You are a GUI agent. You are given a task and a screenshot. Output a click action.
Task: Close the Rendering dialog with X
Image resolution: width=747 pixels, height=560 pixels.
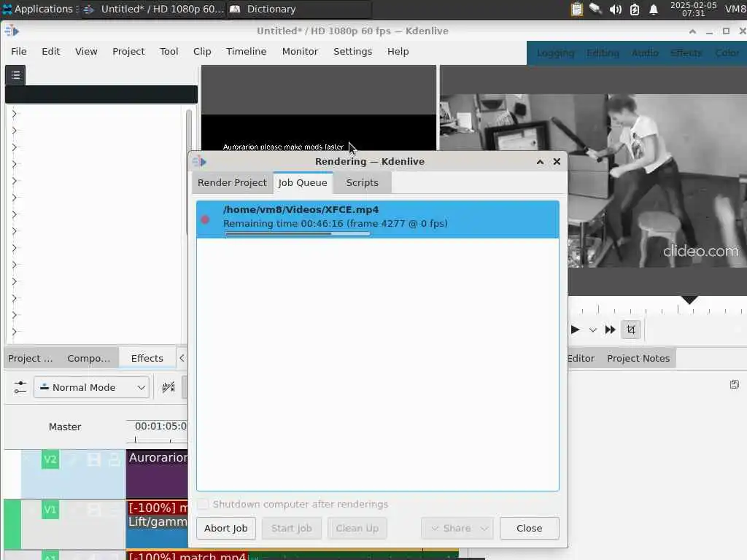557,162
